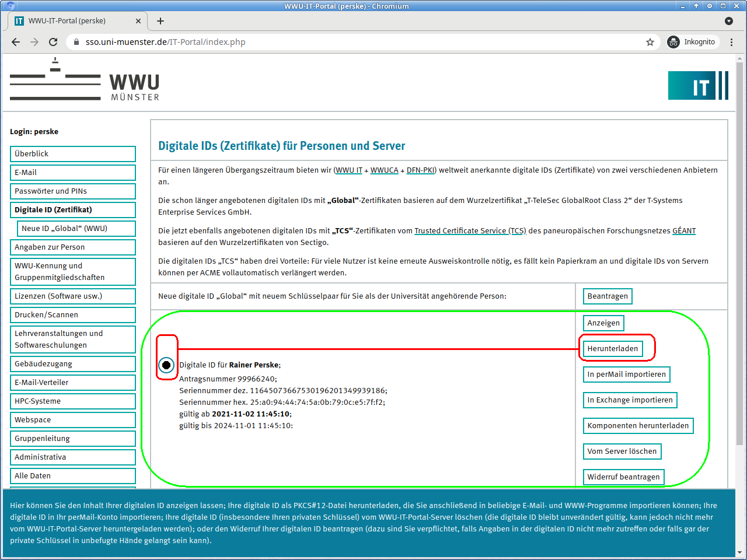Open the tab search dropdown arrow
The height and width of the screenshot is (560, 747).
[729, 21]
